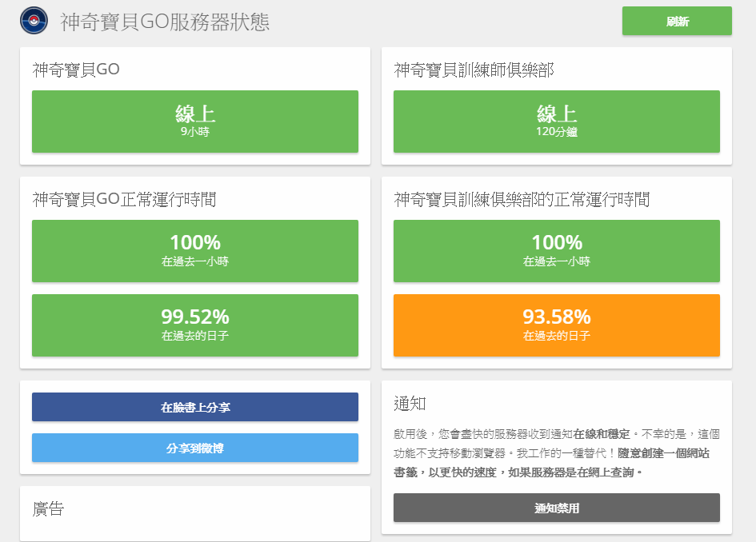
Task: Click the orange 93.58% uptime tile
Action: 557,325
